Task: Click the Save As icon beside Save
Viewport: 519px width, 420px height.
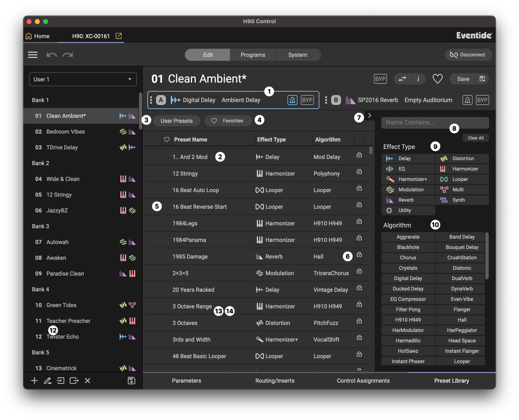Action: pos(482,79)
